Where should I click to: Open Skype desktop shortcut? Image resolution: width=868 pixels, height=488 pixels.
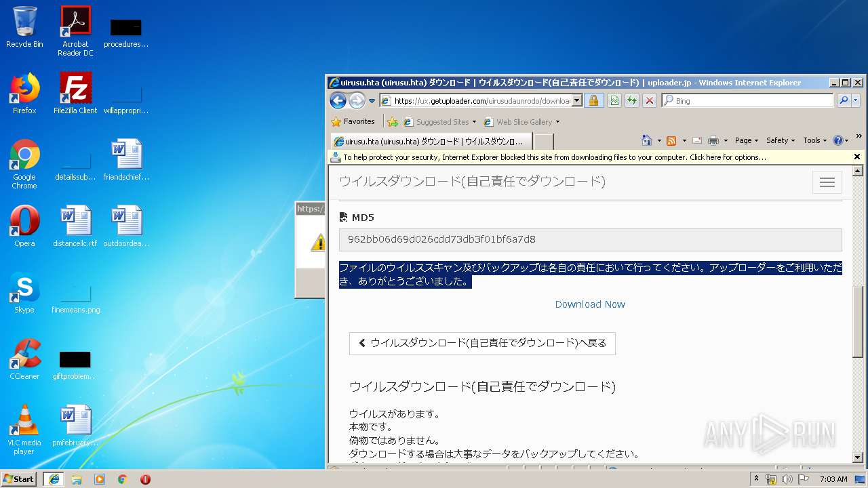[24, 293]
